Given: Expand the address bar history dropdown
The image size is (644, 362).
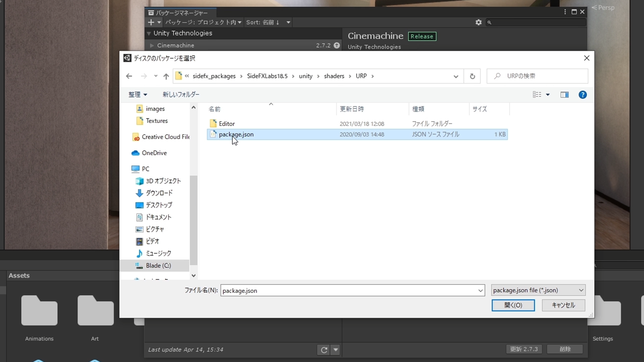Looking at the screenshot, I should tap(455, 76).
